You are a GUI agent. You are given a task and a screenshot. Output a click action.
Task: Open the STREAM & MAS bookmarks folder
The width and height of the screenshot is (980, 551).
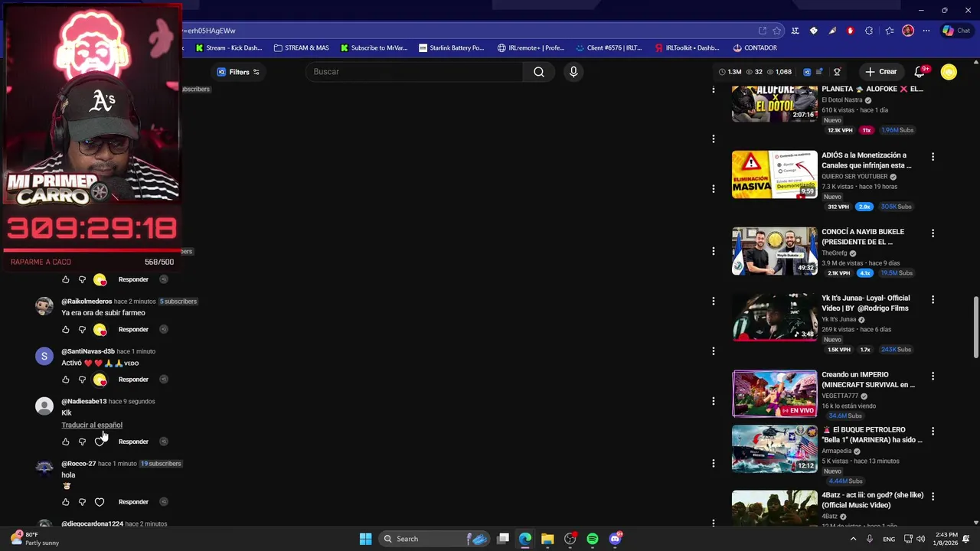[302, 47]
